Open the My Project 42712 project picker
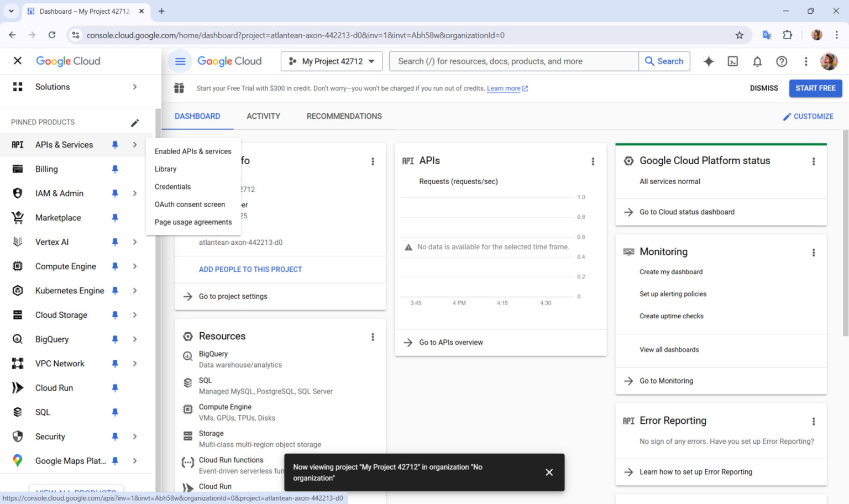The height and width of the screenshot is (504, 849). [x=331, y=61]
